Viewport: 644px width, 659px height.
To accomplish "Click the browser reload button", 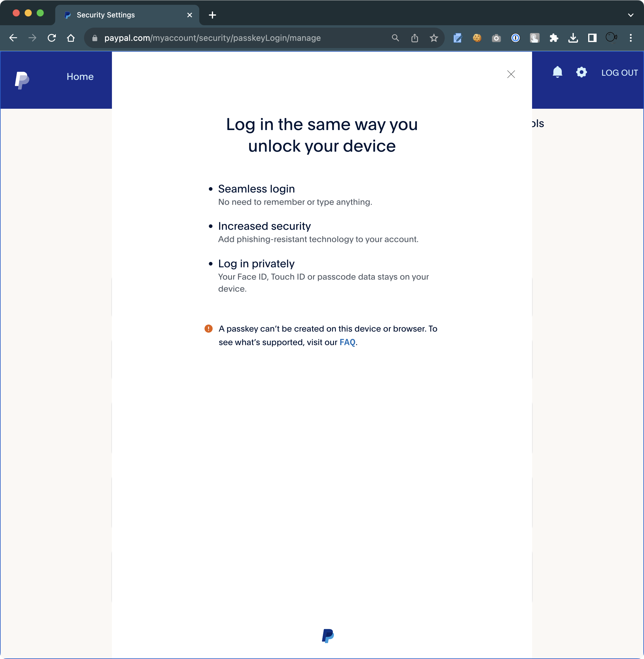I will pyautogui.click(x=52, y=38).
